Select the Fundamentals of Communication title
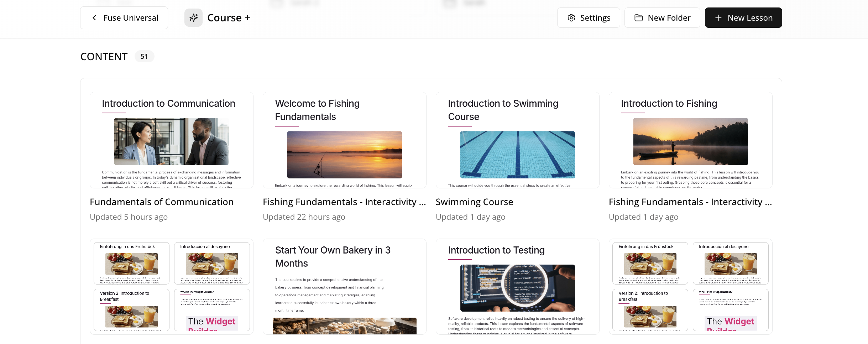Screen dimensions: 868x344 click(x=162, y=202)
